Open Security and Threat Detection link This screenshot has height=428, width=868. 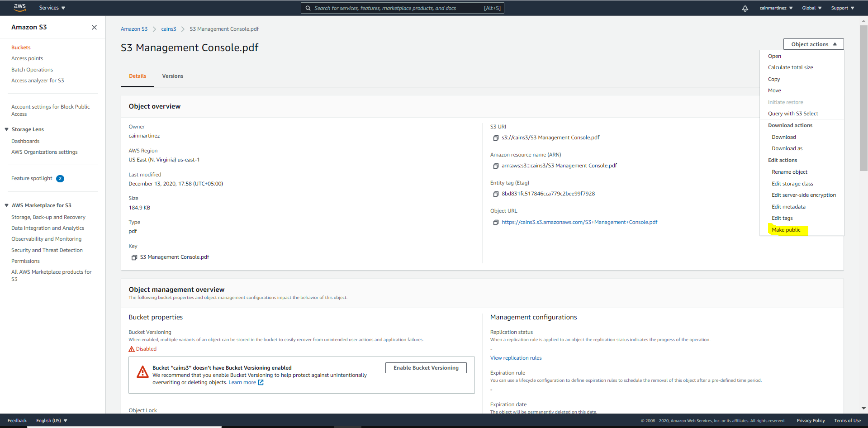(47, 250)
